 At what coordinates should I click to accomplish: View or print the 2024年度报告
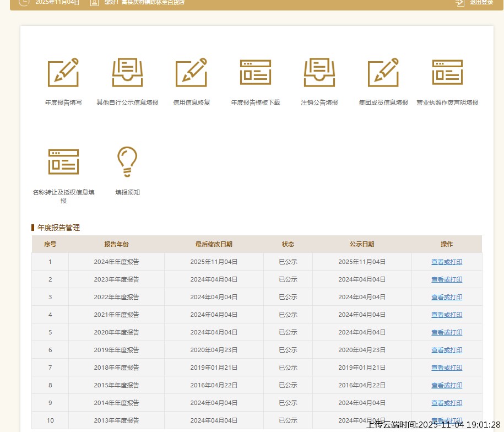point(447,262)
